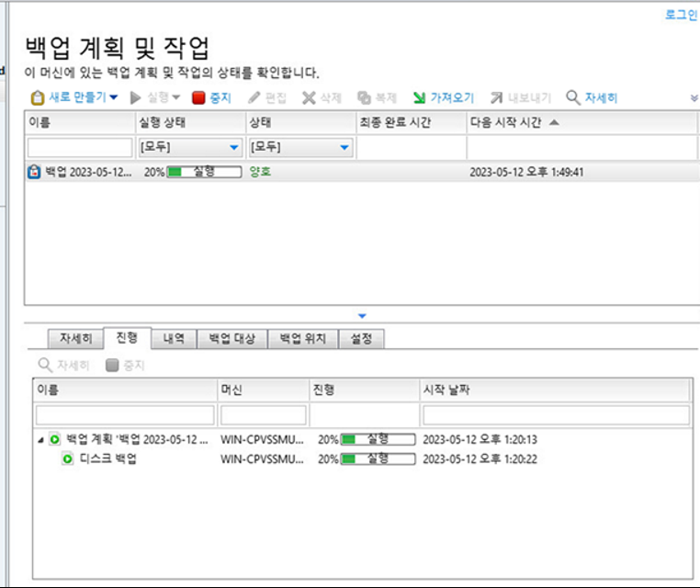Click the 로그인 link
700x588 pixels.
point(681,15)
